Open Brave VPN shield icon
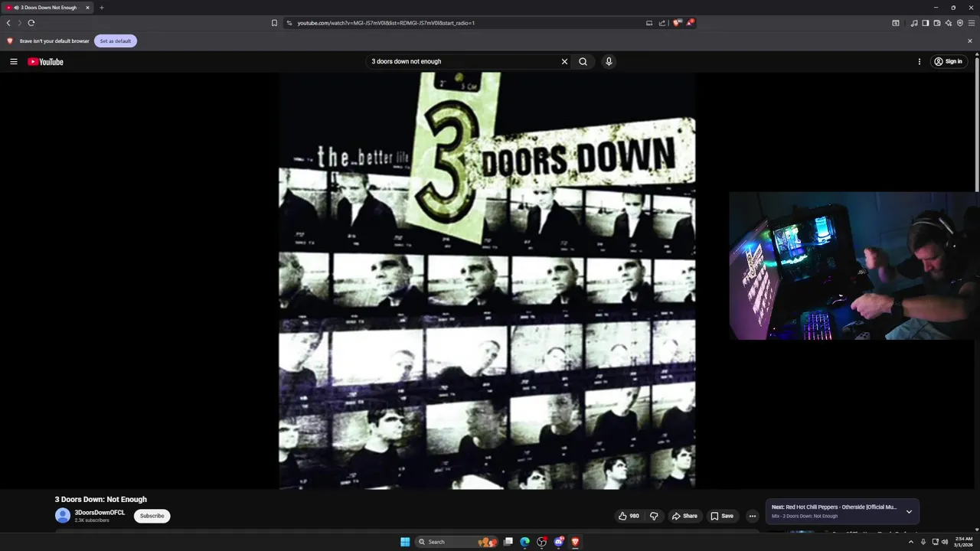 coord(960,23)
